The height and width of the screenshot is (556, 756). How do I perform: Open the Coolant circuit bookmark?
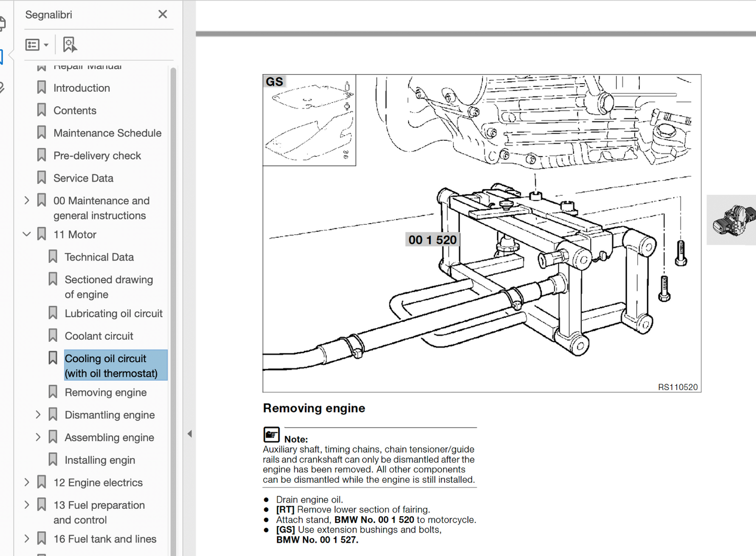click(x=99, y=336)
